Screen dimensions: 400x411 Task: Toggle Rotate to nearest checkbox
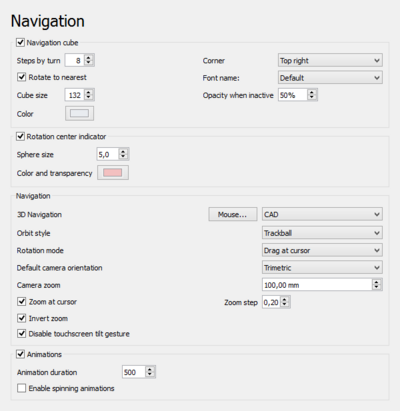tap(22, 77)
